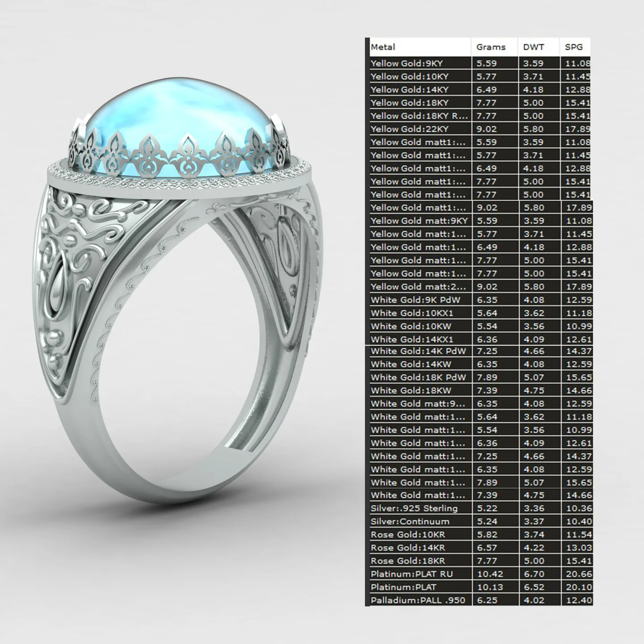This screenshot has height=644, width=644.
Task: Click the Metal column header
Action: tap(383, 47)
